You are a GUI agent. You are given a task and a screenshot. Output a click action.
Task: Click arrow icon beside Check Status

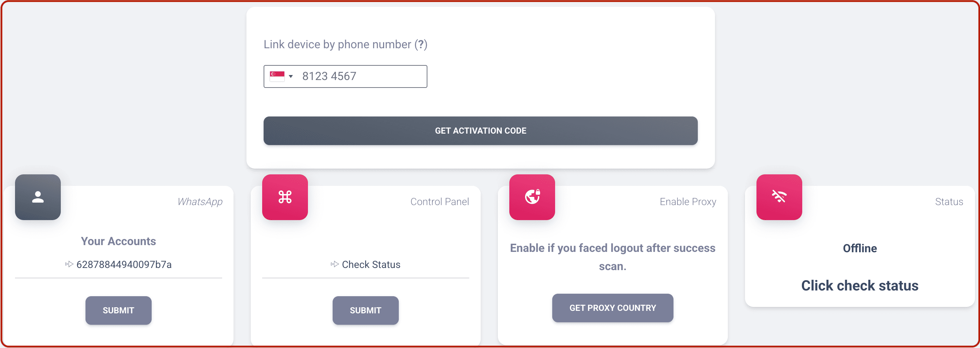[x=334, y=264]
